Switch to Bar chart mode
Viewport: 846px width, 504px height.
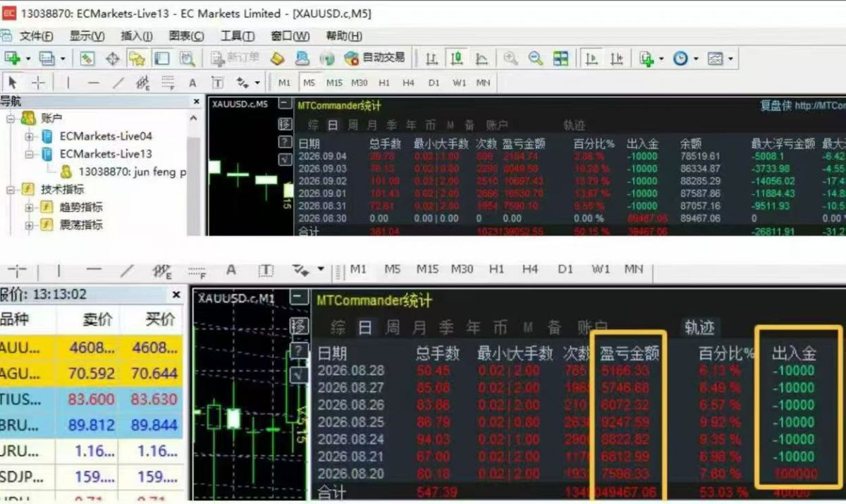(x=432, y=59)
